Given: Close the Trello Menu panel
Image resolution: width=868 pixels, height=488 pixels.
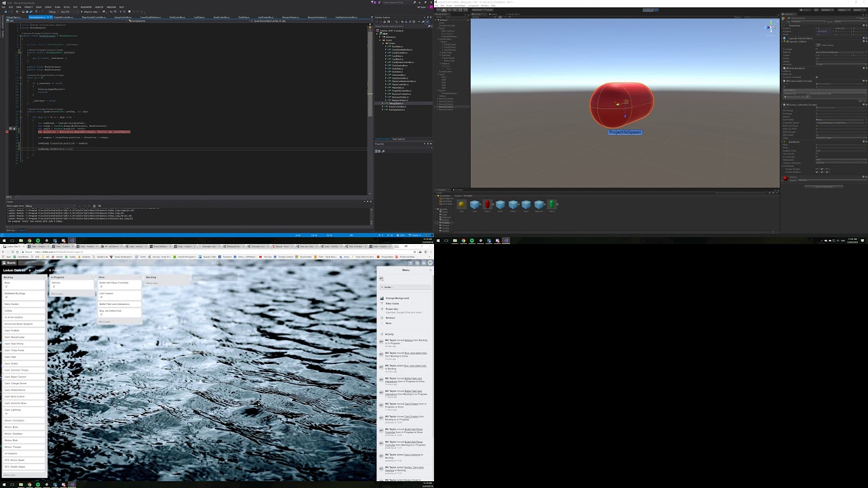Looking at the screenshot, I should [431, 270].
